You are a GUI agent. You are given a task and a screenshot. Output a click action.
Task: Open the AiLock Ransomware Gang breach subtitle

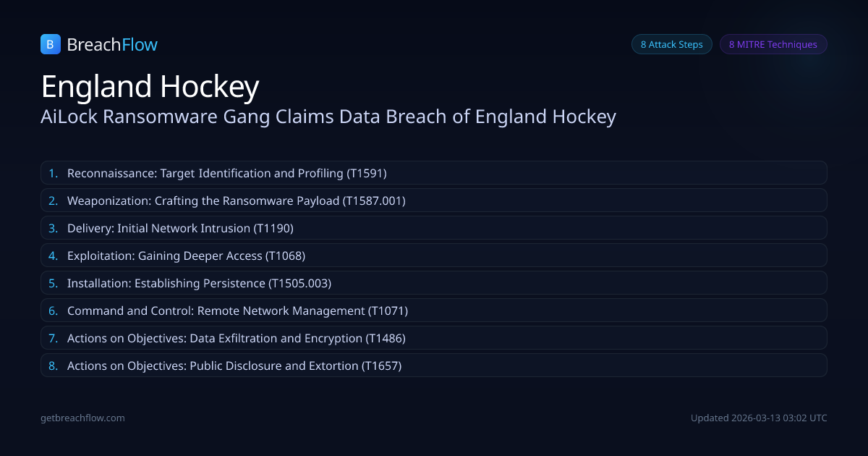[328, 117]
